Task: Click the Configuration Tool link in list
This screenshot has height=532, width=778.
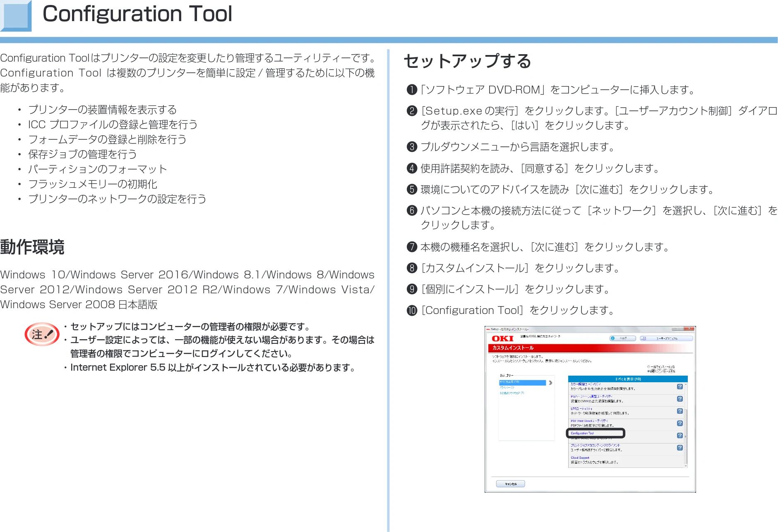Action: tap(582, 433)
